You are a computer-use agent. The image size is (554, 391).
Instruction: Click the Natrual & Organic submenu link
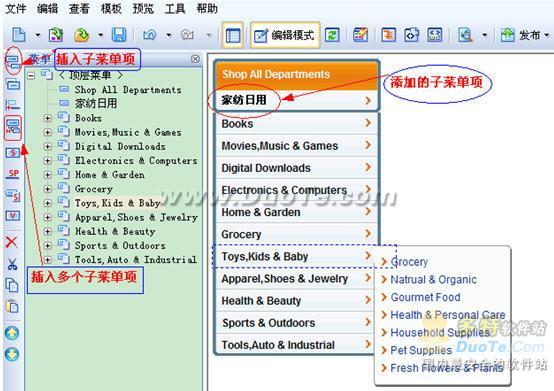click(x=434, y=279)
